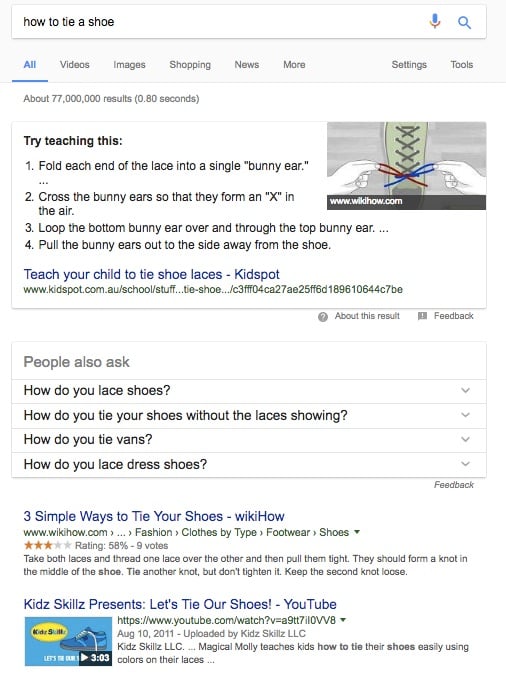Open the Tools menu
The width and height of the screenshot is (506, 675).
coord(462,65)
